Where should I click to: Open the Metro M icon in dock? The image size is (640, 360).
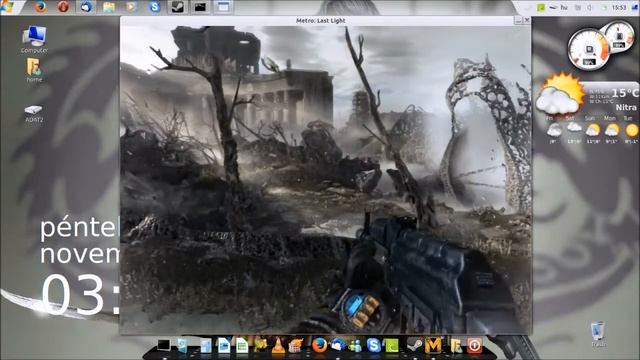tap(433, 345)
